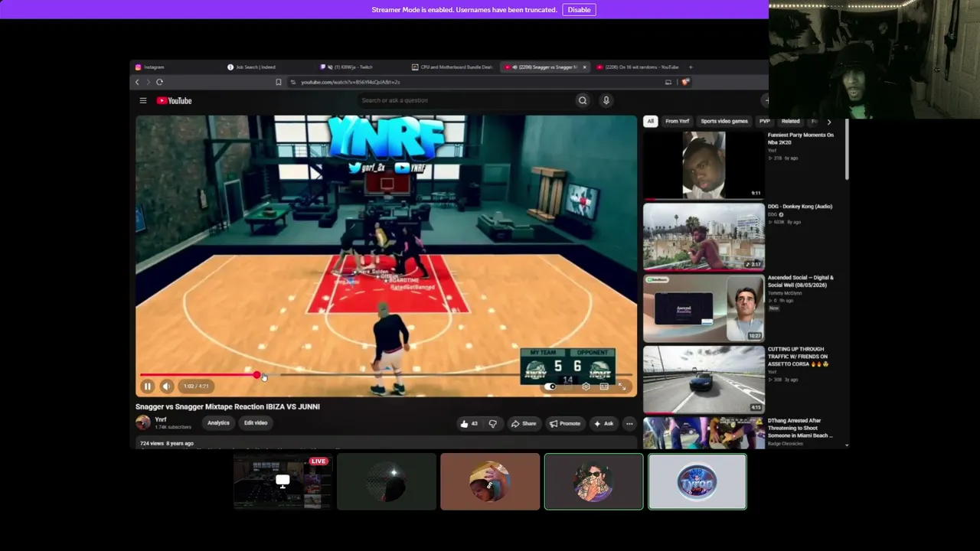Click the recommendations sidebar scrollbar
Image resolution: width=980 pixels, height=551 pixels.
(x=847, y=149)
